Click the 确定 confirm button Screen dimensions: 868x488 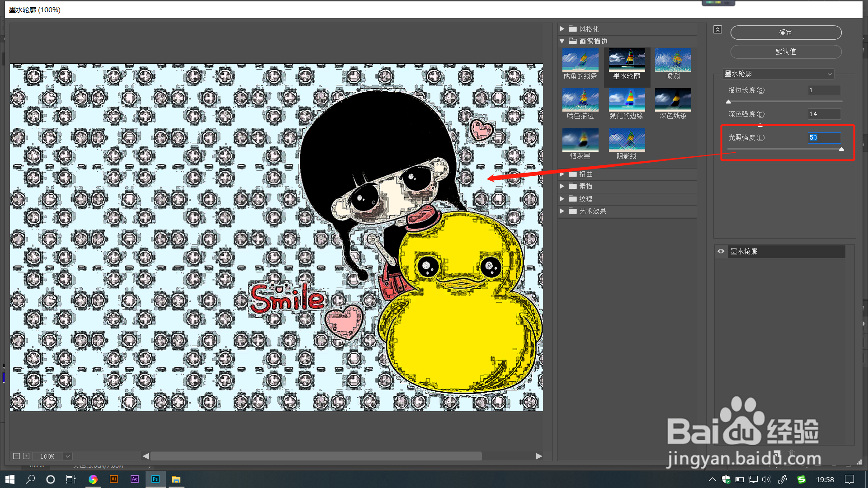click(x=786, y=33)
